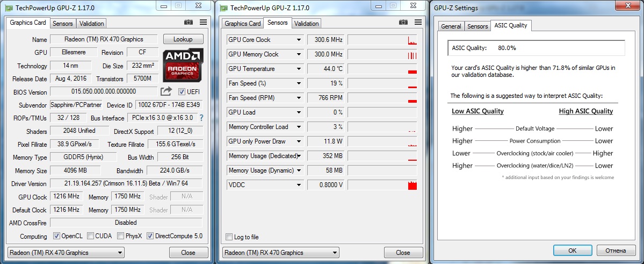Click the AMD Radeon Graphics logo
The image size is (644, 264).
coord(183,66)
